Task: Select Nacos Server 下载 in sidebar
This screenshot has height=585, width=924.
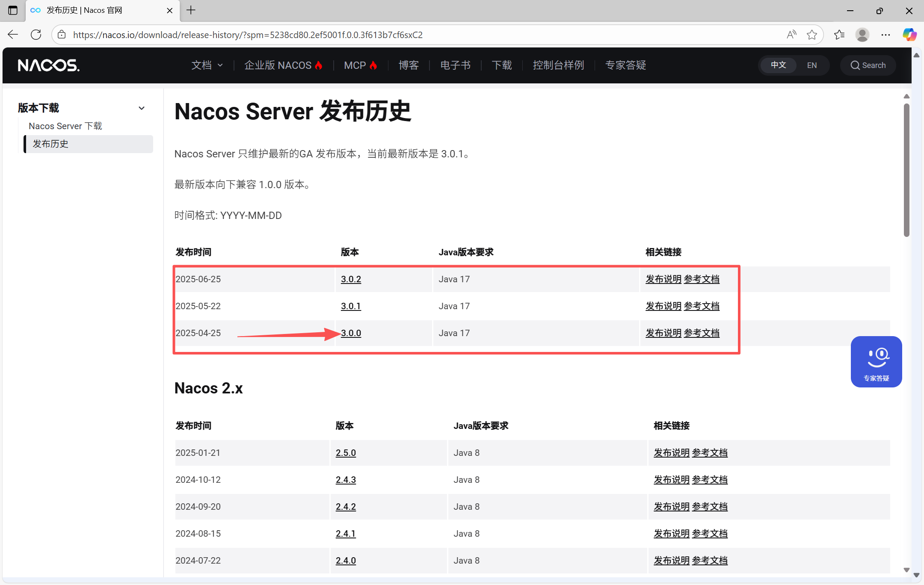Action: tap(65, 126)
